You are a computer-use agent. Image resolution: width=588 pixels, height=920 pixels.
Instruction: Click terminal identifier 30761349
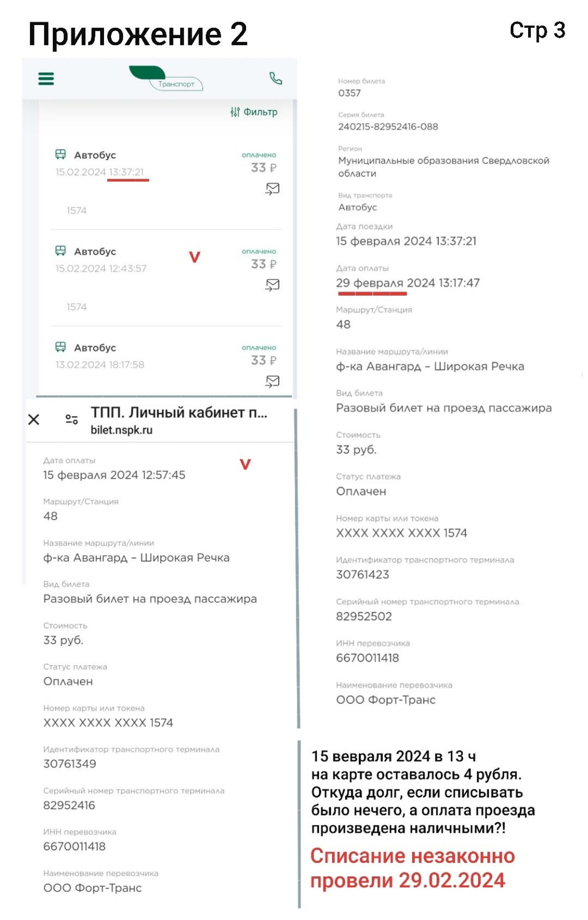pos(70,764)
